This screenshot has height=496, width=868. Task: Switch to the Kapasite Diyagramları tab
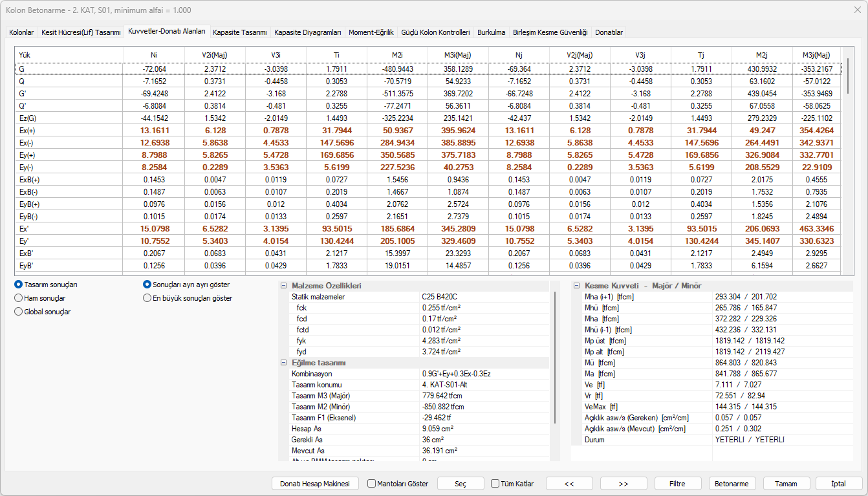pyautogui.click(x=307, y=32)
